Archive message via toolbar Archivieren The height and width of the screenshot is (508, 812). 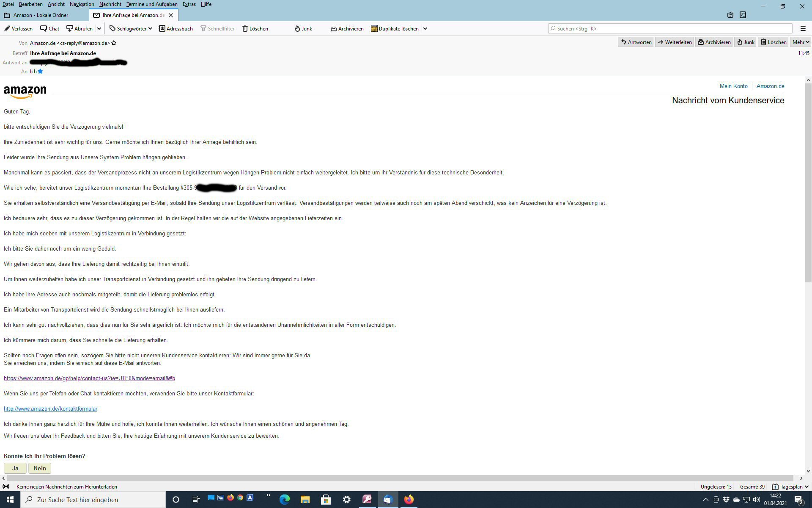(347, 29)
